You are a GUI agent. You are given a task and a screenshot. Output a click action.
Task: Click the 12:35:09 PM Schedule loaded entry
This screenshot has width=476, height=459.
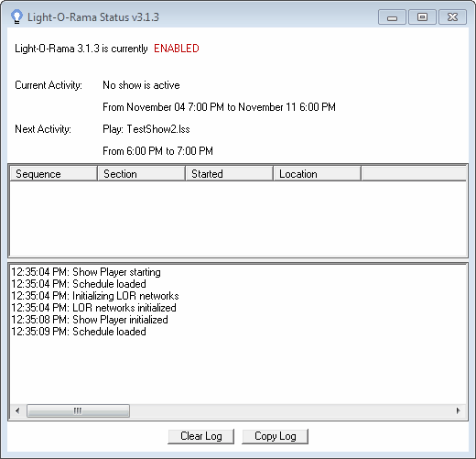point(79,332)
